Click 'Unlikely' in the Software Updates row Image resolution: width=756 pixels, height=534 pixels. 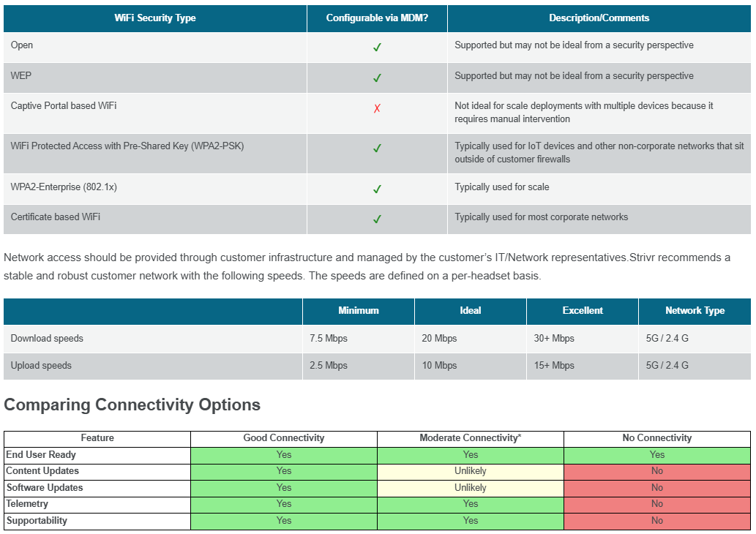(x=471, y=488)
